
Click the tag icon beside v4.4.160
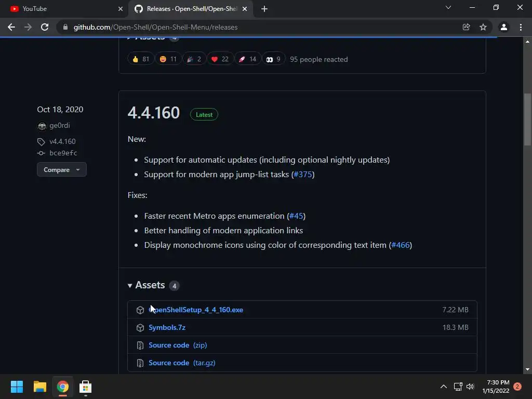tap(41, 142)
